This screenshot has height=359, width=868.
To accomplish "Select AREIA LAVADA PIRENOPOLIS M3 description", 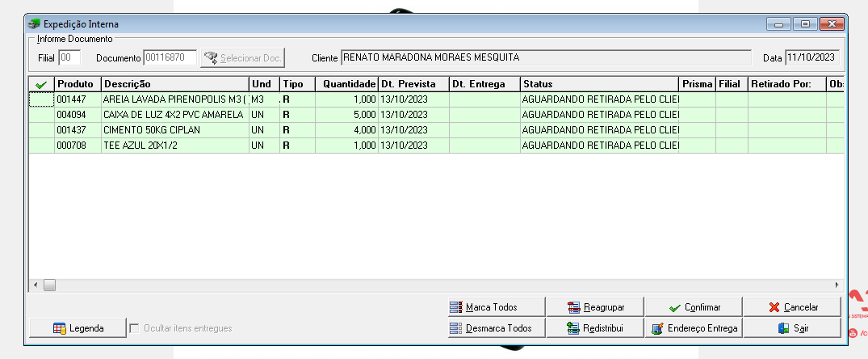I will click(175, 99).
